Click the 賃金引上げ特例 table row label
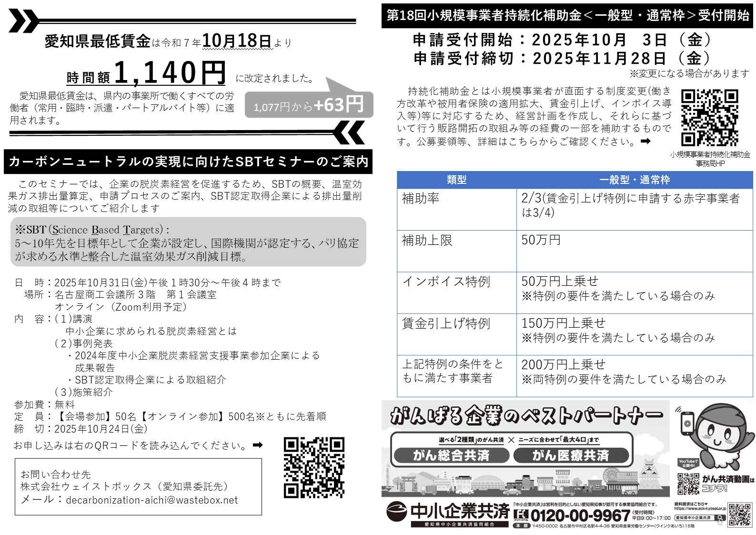Image resolution: width=756 pixels, height=535 pixels. coord(446,324)
